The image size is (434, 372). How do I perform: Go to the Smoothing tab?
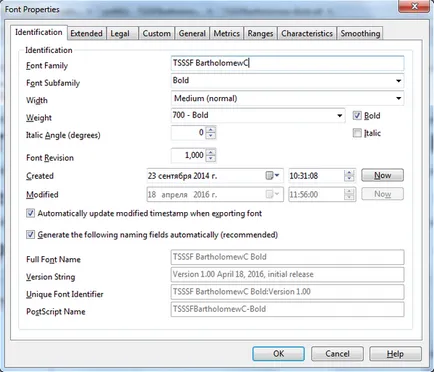[360, 33]
